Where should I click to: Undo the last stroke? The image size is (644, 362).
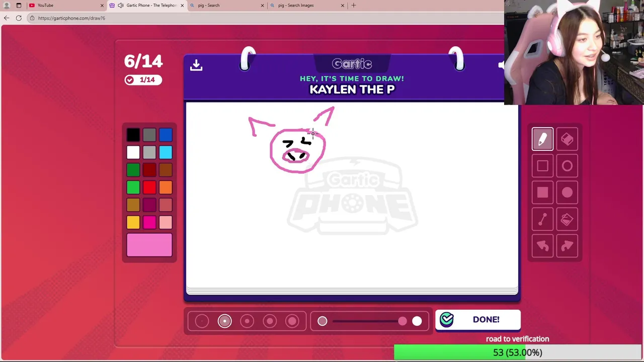tap(542, 246)
